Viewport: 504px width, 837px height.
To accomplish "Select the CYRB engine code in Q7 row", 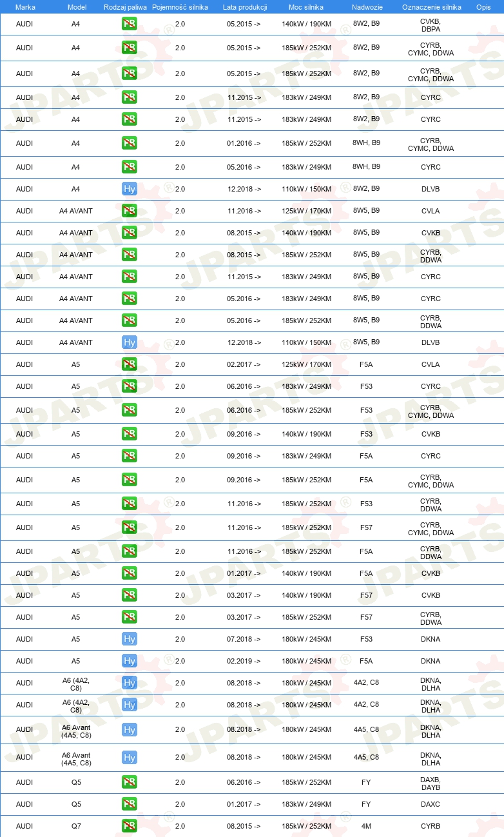I will coord(431,826).
